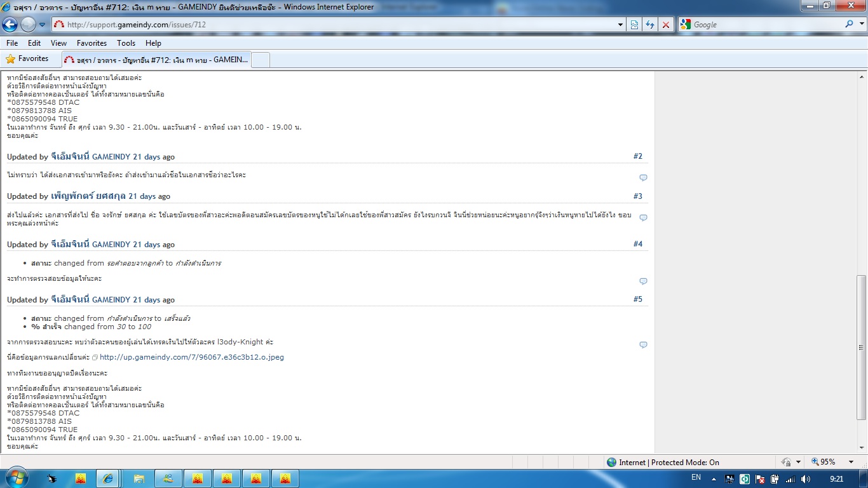Click the quote comment icon on post #2
Viewport: 868px width, 488px height.
click(x=643, y=178)
